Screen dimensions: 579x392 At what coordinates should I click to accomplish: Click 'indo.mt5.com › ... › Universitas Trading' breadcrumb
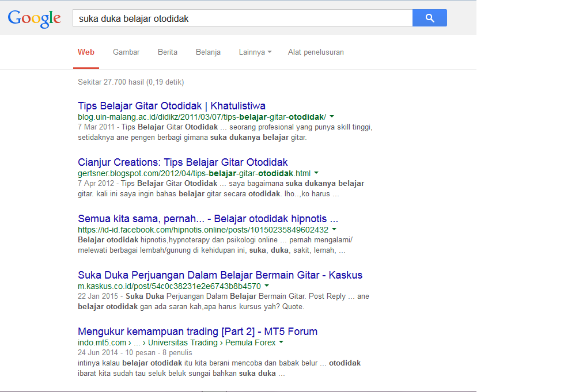[x=177, y=343]
